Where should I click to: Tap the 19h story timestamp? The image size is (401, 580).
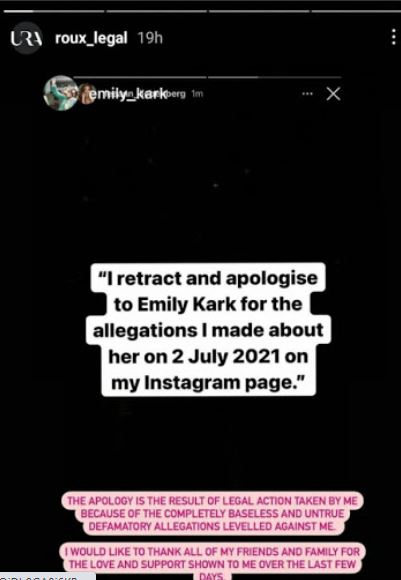(x=150, y=38)
